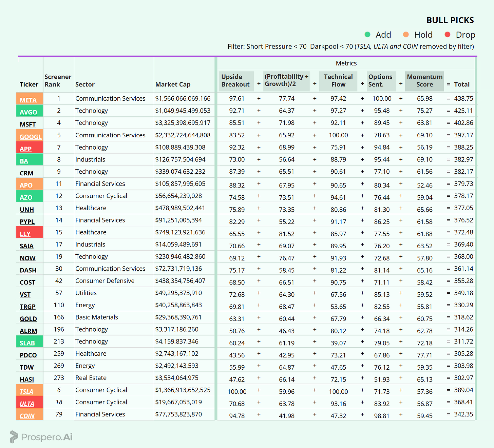This screenshot has height=448, width=494.
Task: Select COIN total value 342.35
Action: coord(463,414)
